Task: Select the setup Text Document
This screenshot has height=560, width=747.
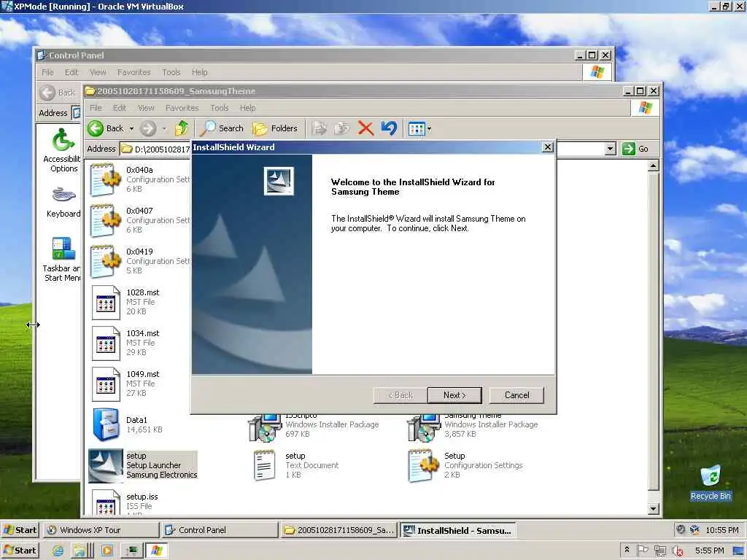Action: click(x=295, y=465)
